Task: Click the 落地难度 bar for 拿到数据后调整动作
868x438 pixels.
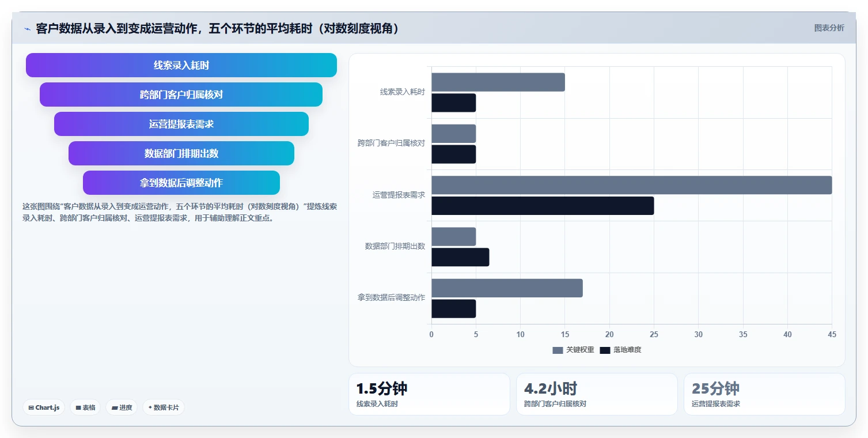Action: [x=454, y=309]
